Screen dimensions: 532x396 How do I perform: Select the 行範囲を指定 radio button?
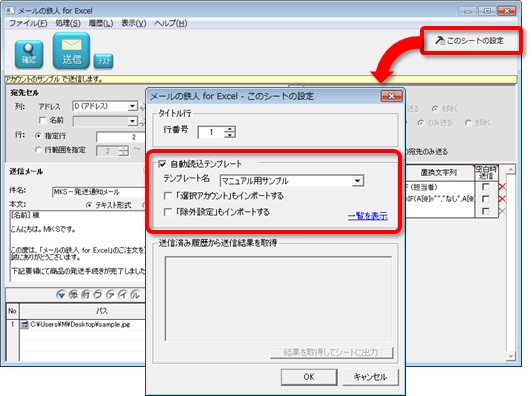click(x=38, y=150)
